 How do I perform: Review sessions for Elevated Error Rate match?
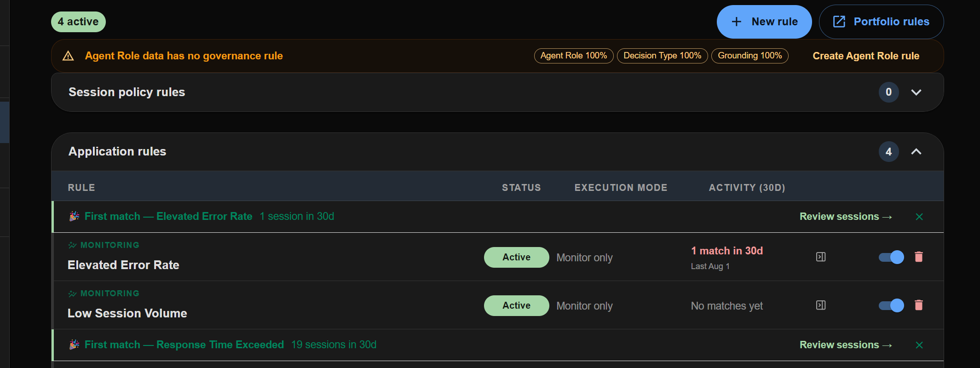846,216
